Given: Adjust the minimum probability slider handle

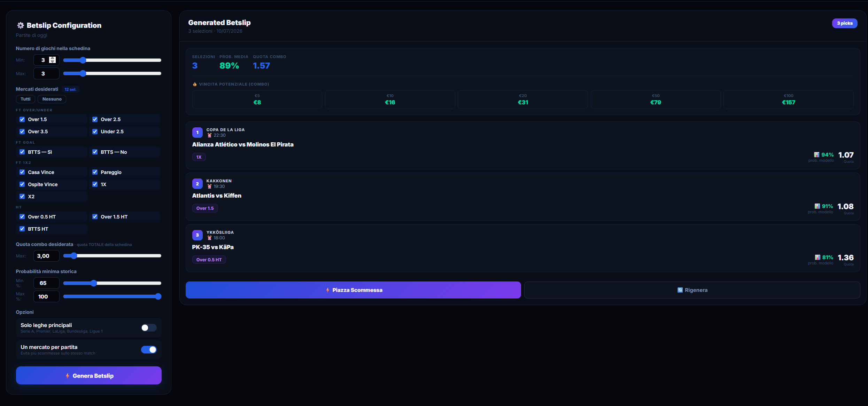Looking at the screenshot, I should click(x=93, y=283).
